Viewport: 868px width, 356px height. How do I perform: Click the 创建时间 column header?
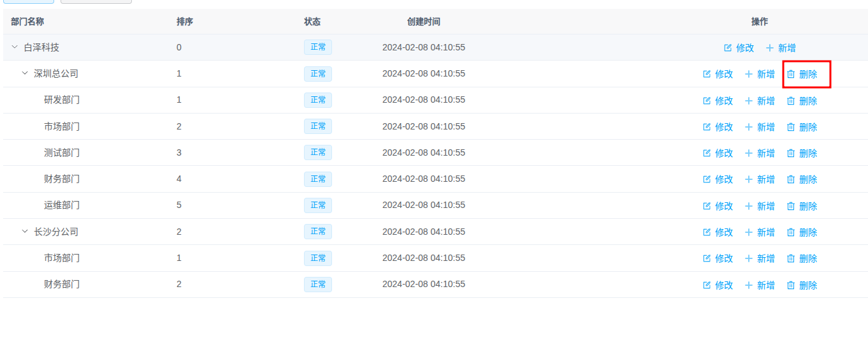click(423, 22)
